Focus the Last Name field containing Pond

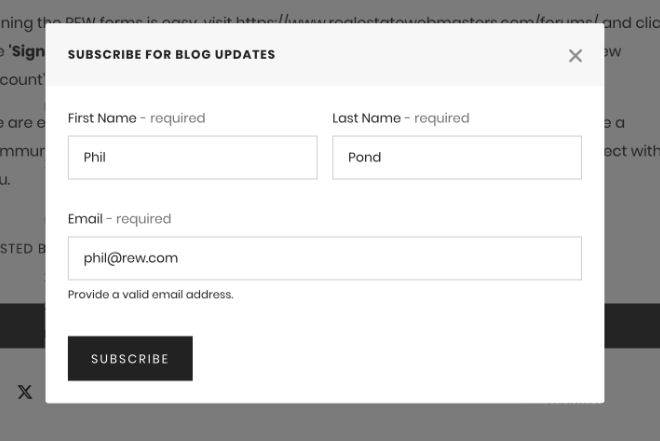coord(456,158)
